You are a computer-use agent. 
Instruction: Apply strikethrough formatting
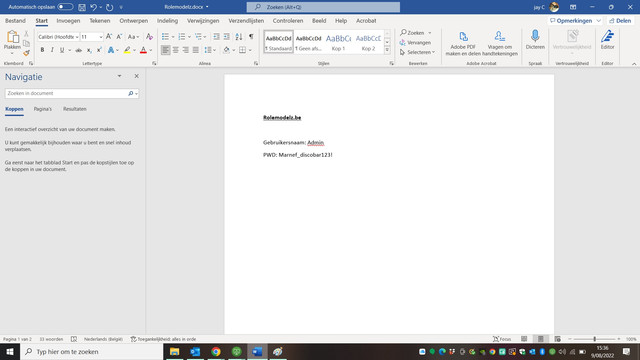pos(78,50)
